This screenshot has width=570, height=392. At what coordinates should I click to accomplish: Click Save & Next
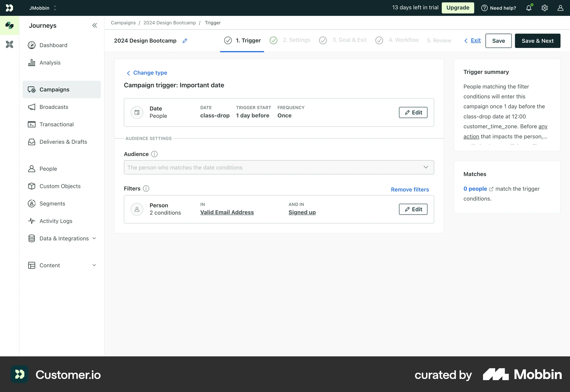[538, 41]
